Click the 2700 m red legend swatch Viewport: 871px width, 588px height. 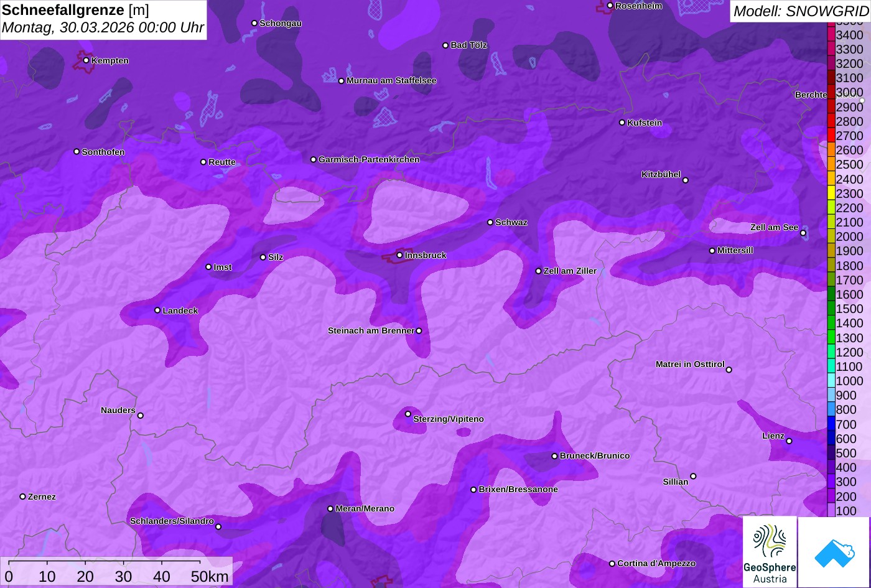(831, 136)
